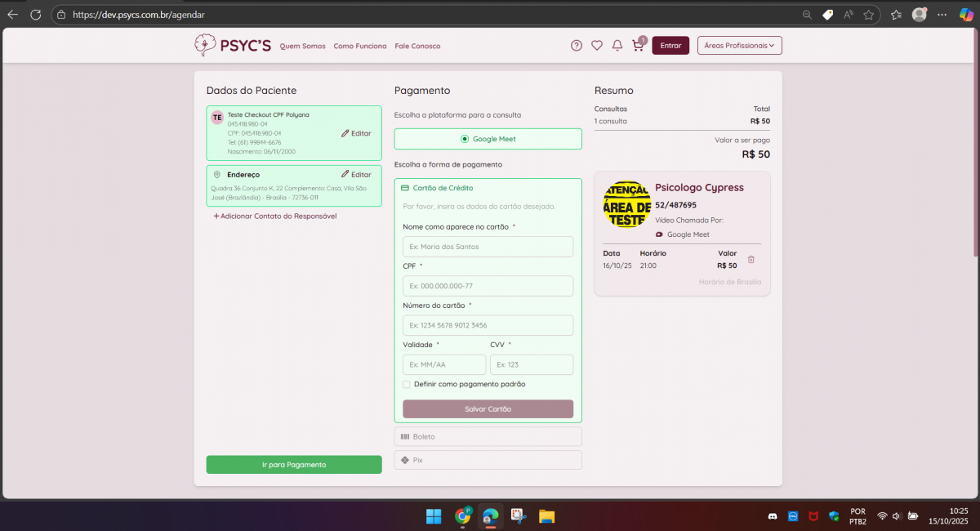The width and height of the screenshot is (980, 531).
Task: Click Adicionar Contato do Responsável link
Action: pyautogui.click(x=275, y=216)
